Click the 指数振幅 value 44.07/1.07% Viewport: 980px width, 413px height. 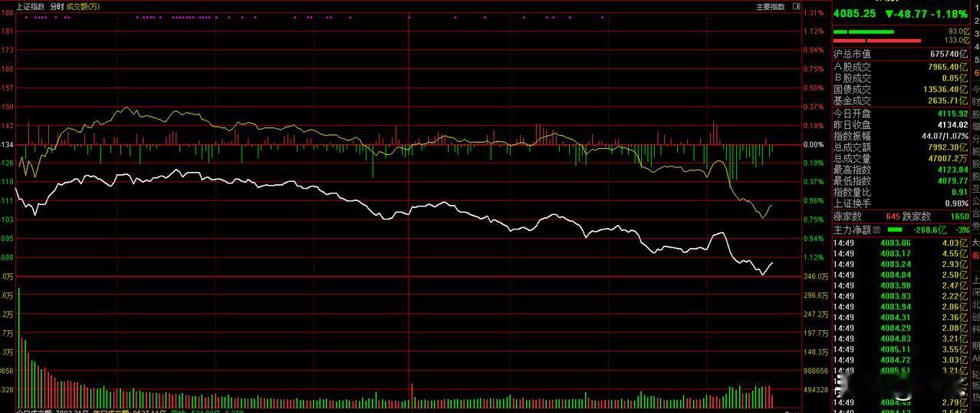[945, 136]
